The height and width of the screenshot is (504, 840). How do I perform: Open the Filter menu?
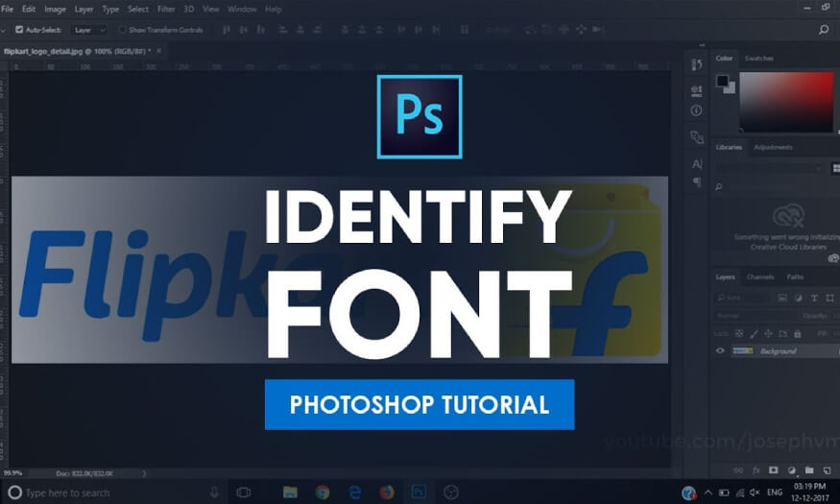166,9
